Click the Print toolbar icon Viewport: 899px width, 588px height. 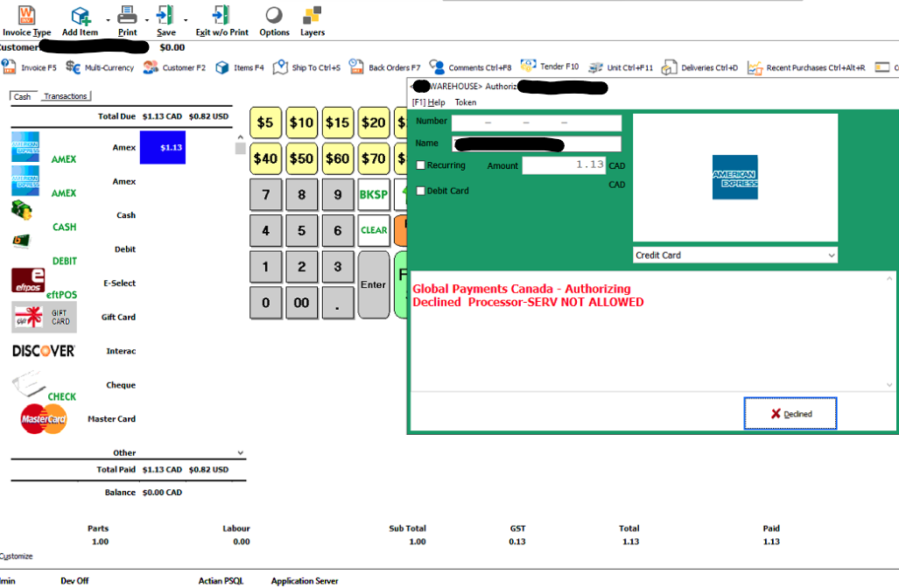(127, 21)
